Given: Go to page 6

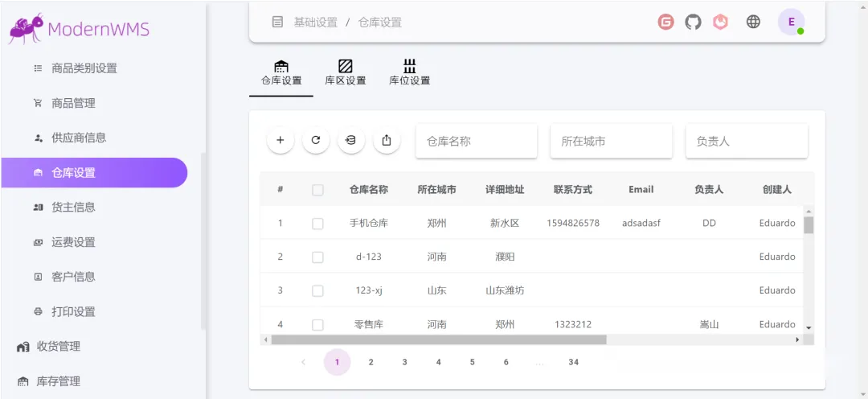Looking at the screenshot, I should click(506, 363).
